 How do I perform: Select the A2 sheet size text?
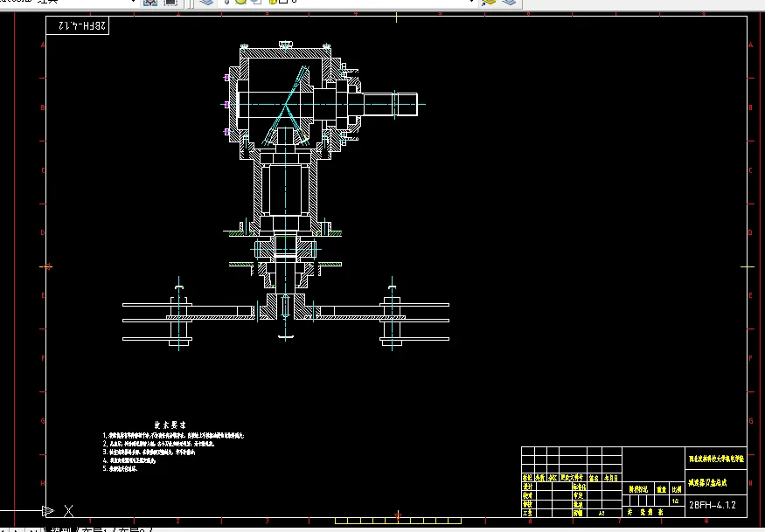(x=602, y=513)
